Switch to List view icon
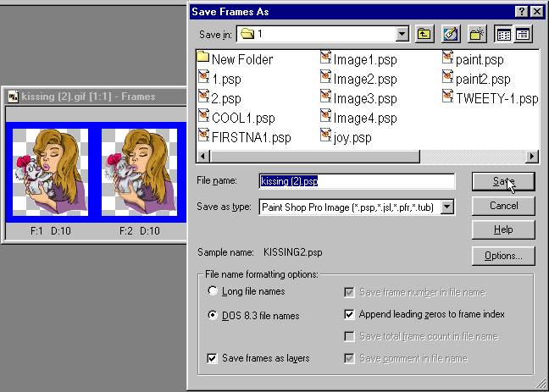Screen dimensions: 549x392 pos(503,34)
